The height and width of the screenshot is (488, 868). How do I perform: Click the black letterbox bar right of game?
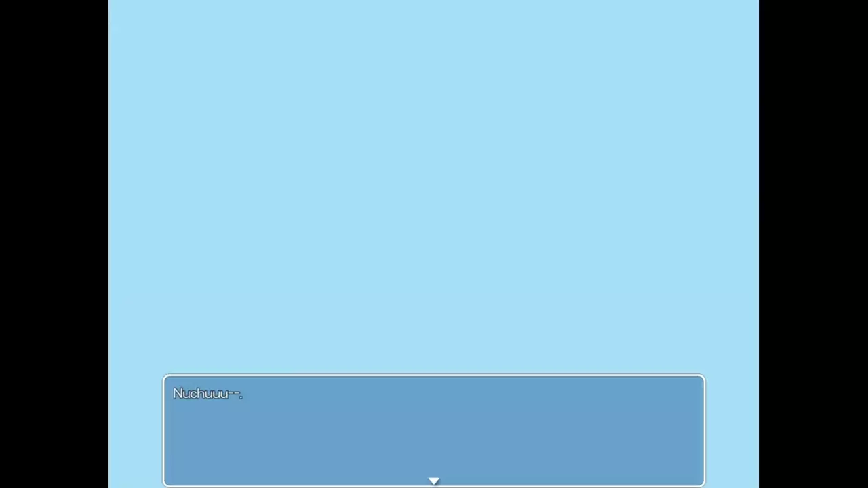pyautogui.click(x=814, y=244)
